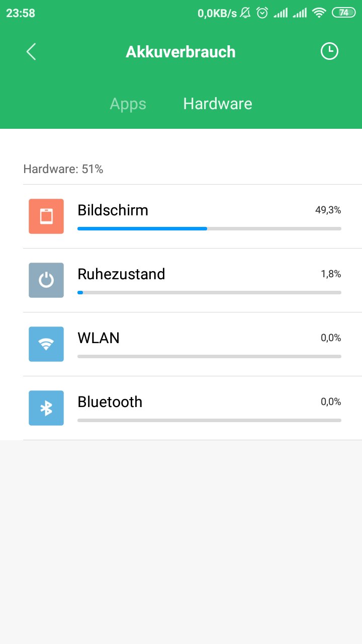
Task: Tap the orange Bildschirm screen icon
Action: coord(46,216)
